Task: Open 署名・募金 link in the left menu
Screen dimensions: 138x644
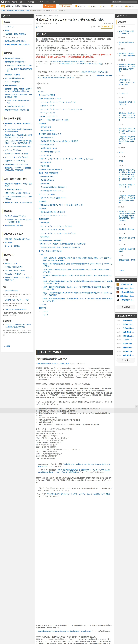Action: pyautogui.click(x=8, y=242)
